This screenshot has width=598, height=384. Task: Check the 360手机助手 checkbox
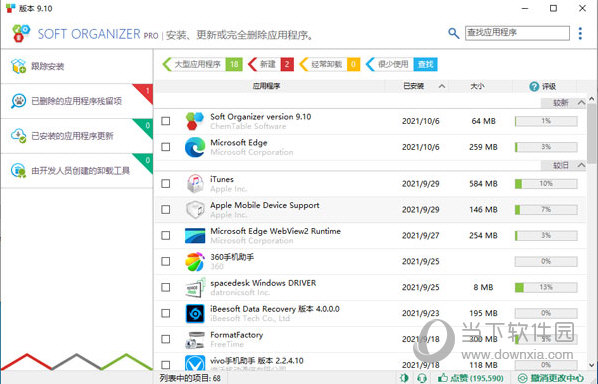(x=166, y=261)
